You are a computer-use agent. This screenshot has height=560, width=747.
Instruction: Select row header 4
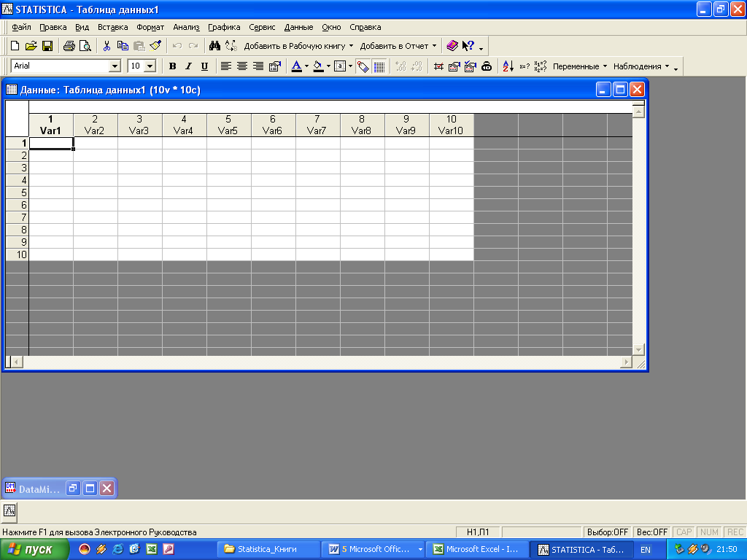point(18,180)
